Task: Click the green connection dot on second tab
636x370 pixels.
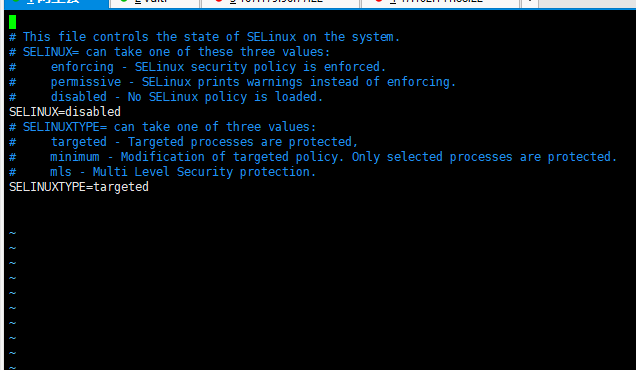Action: [x=124, y=2]
